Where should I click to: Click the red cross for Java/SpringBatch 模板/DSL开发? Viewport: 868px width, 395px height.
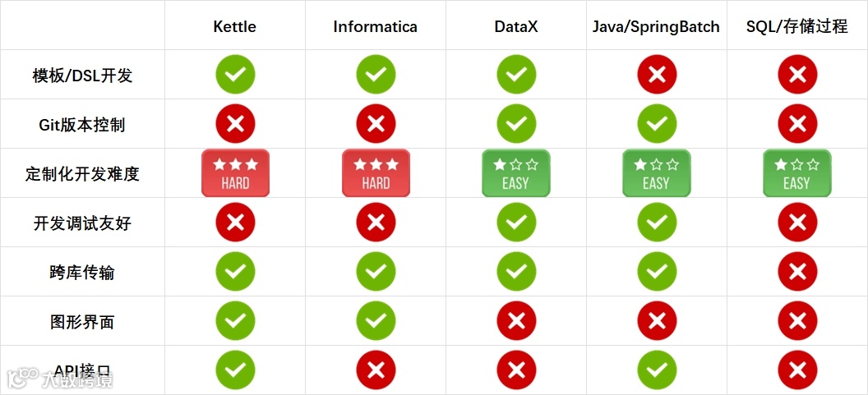(x=657, y=75)
